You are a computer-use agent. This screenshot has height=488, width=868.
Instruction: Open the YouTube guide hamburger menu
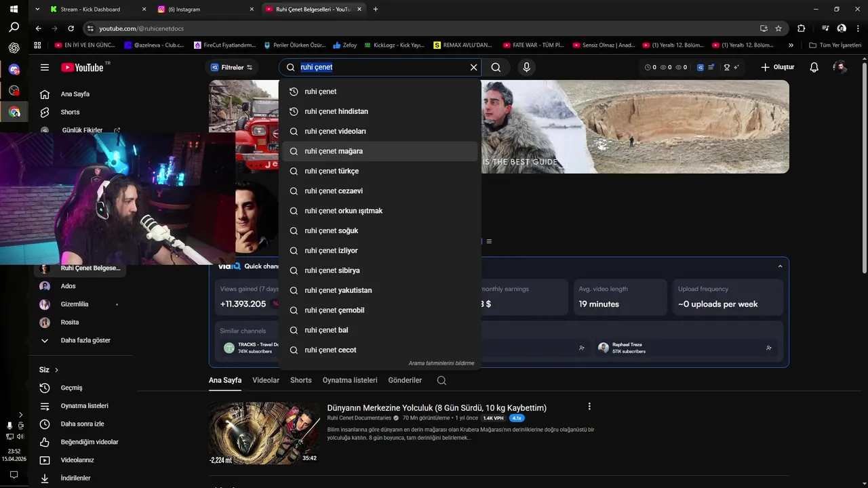tap(45, 67)
